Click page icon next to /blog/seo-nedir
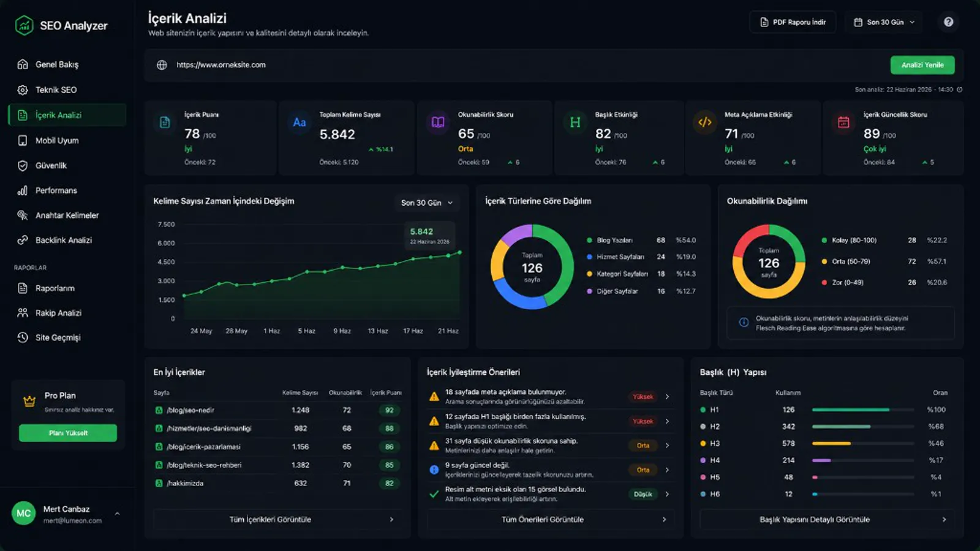The image size is (980, 551). click(159, 410)
